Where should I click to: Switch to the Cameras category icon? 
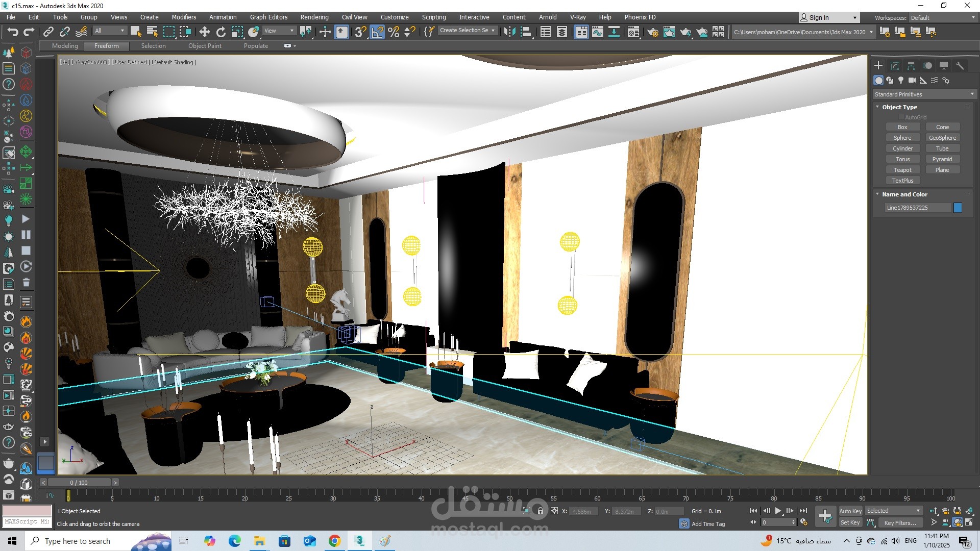click(912, 80)
